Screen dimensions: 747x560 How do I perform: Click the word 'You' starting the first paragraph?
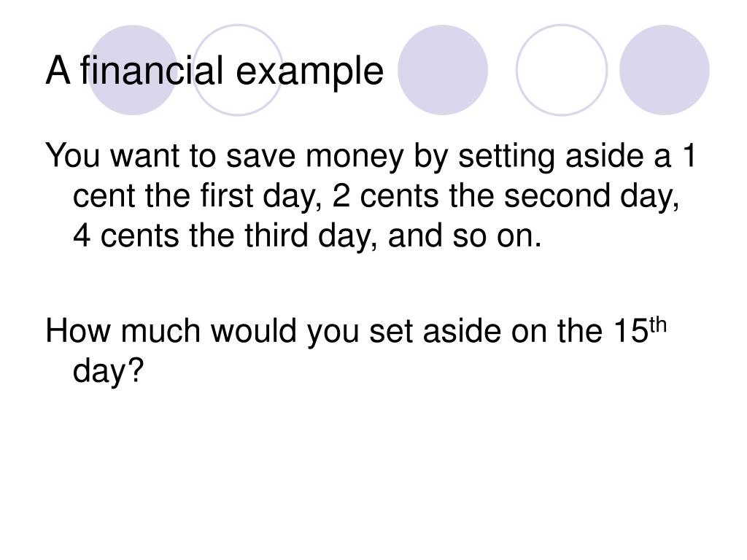coord(73,156)
